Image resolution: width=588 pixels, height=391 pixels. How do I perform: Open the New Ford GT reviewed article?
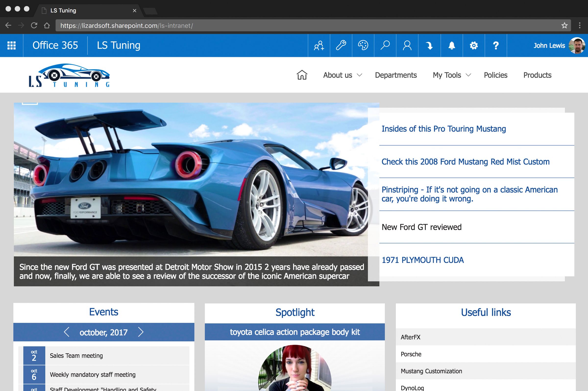[422, 227]
